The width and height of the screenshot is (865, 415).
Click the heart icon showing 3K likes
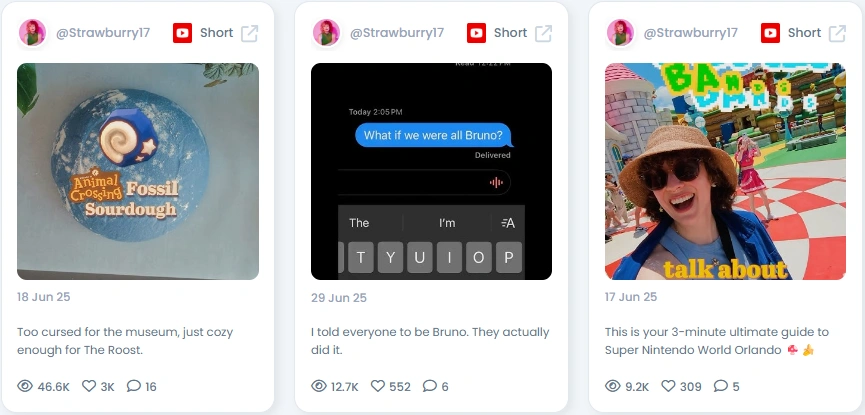pos(89,386)
